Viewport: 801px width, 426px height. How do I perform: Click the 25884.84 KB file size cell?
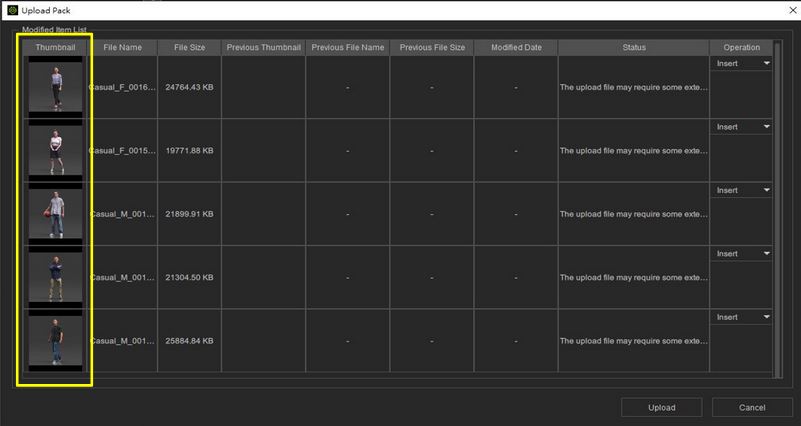(x=190, y=341)
